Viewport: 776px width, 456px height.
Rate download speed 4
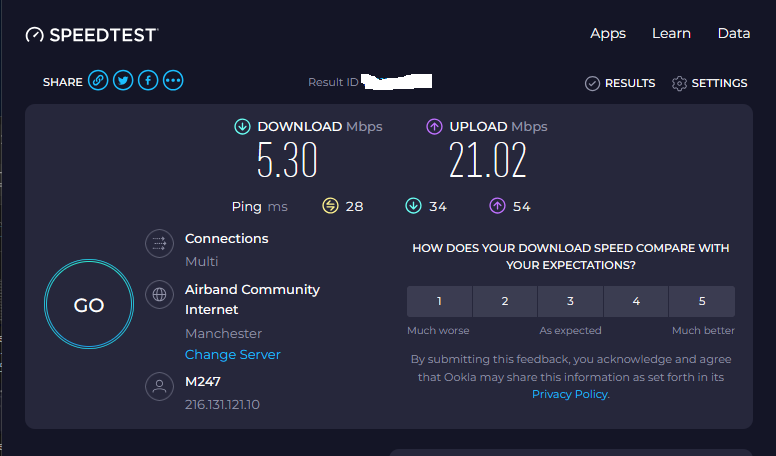(x=636, y=301)
